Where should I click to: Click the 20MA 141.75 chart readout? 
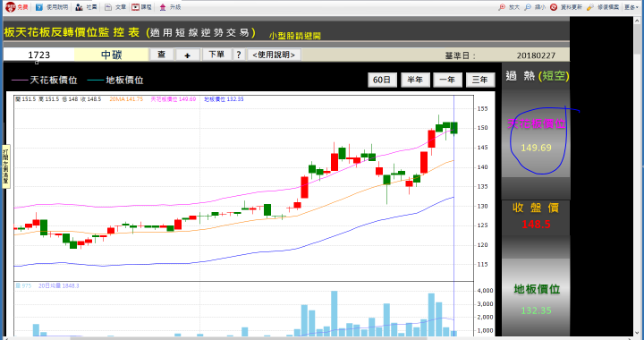(x=126, y=99)
